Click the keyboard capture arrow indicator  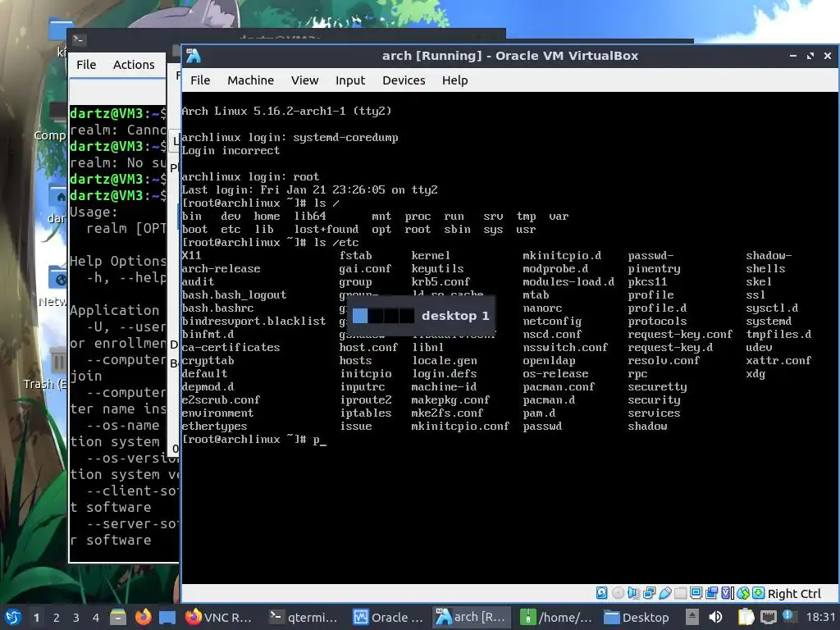(x=758, y=593)
